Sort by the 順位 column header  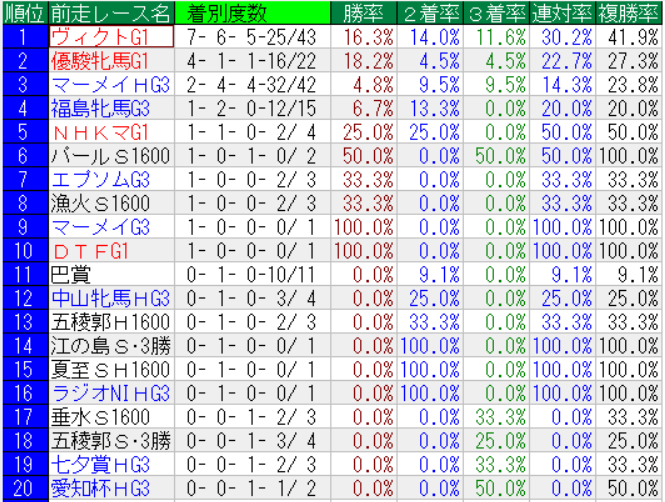[25, 13]
